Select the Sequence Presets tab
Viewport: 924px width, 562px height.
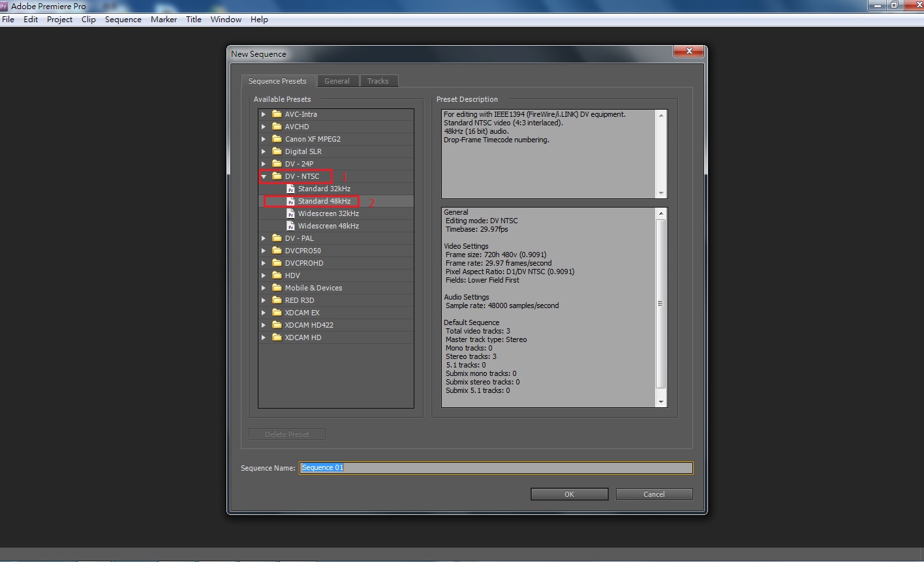point(277,81)
